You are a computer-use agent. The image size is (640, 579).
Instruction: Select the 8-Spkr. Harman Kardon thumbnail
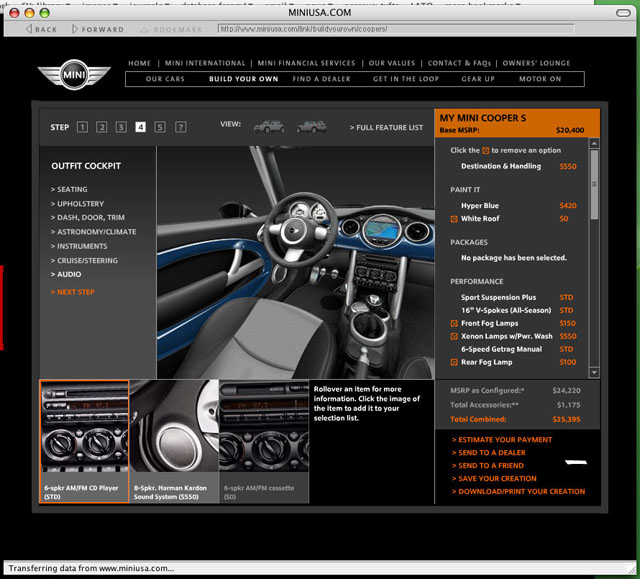tap(174, 440)
